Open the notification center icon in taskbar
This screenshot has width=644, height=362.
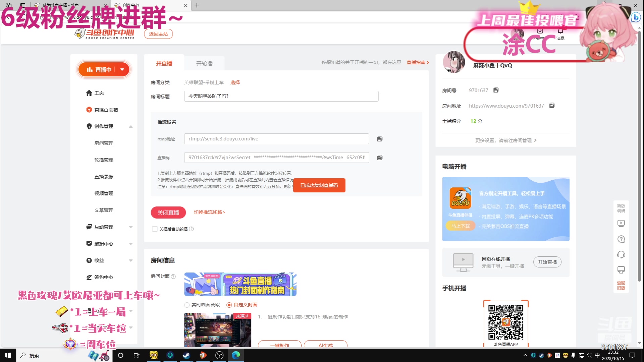(632, 355)
